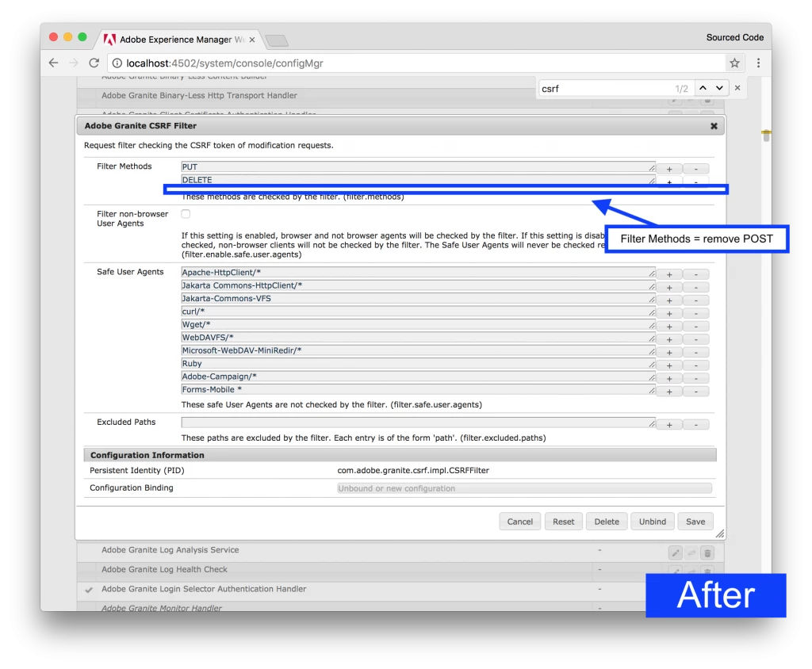Open Adobe Granite Login Selector Authentication Handler
Image resolution: width=812 pixels, height=669 pixels.
[204, 589]
